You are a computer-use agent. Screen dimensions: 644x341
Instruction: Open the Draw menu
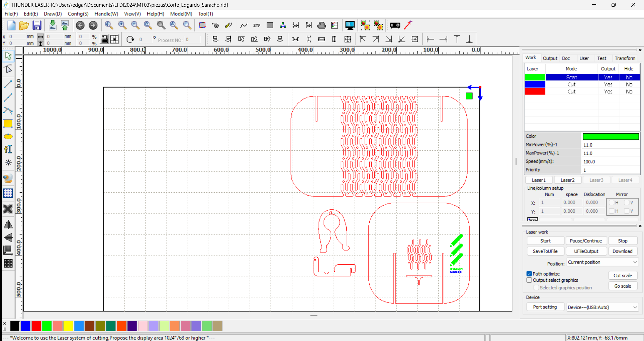click(53, 14)
